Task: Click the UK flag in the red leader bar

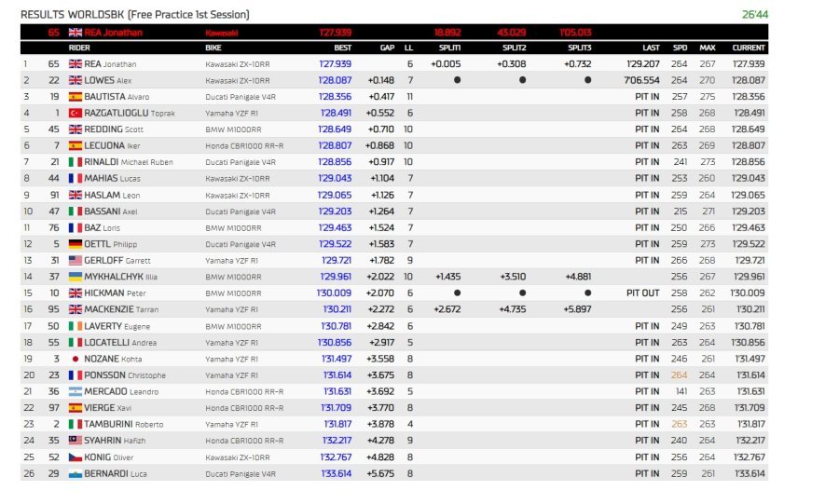Action: (x=76, y=33)
